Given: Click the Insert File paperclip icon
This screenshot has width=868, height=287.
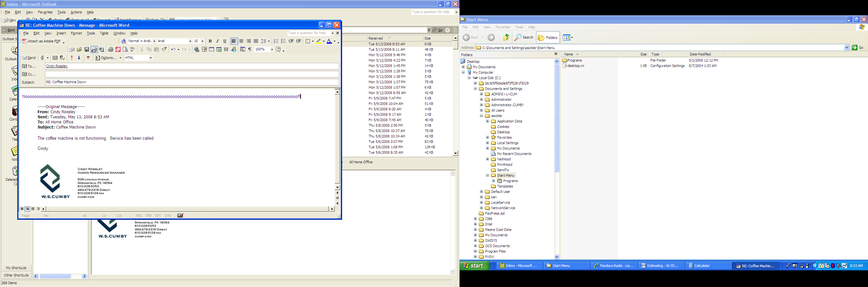Looking at the screenshot, I should (x=42, y=58).
